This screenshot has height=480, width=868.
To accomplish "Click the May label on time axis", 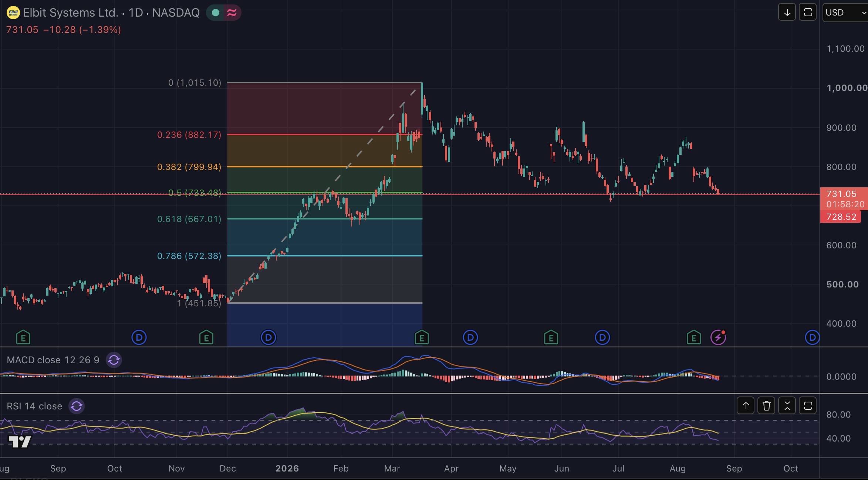I will (508, 469).
